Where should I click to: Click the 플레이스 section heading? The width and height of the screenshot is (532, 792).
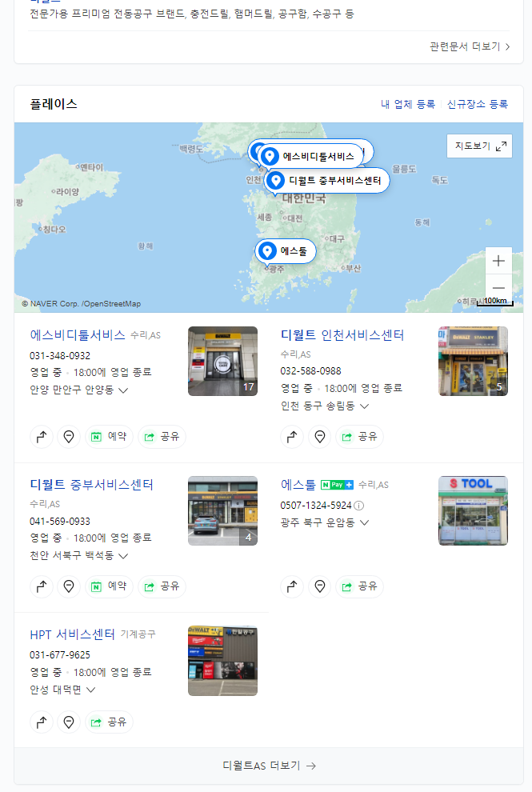coord(54,104)
